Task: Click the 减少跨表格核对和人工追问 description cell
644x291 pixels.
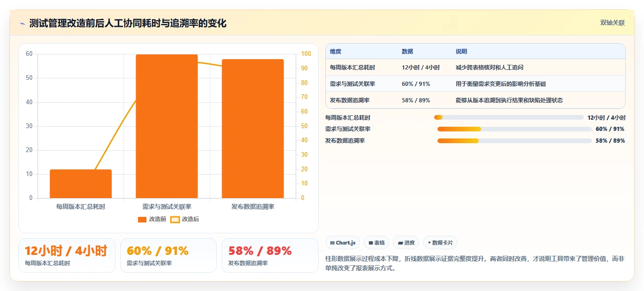Action: point(490,68)
